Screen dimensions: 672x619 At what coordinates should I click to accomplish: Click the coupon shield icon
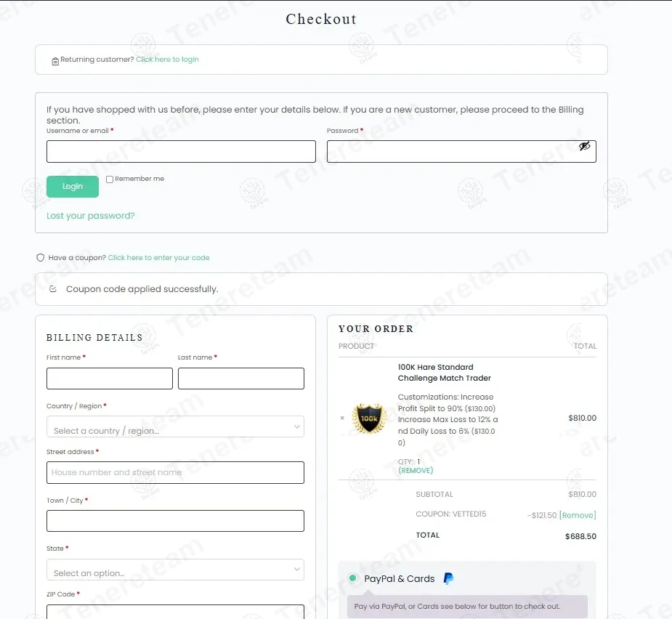[x=41, y=258]
